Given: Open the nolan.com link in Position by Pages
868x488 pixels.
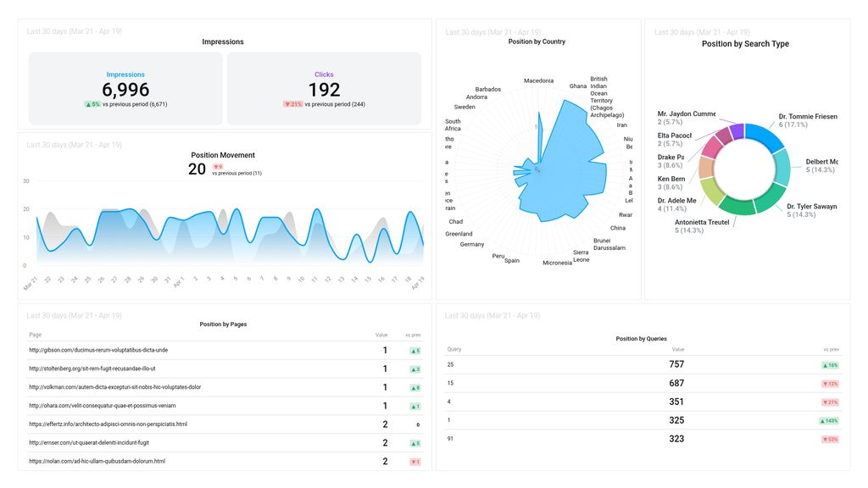Looking at the screenshot, I should coord(97,461).
